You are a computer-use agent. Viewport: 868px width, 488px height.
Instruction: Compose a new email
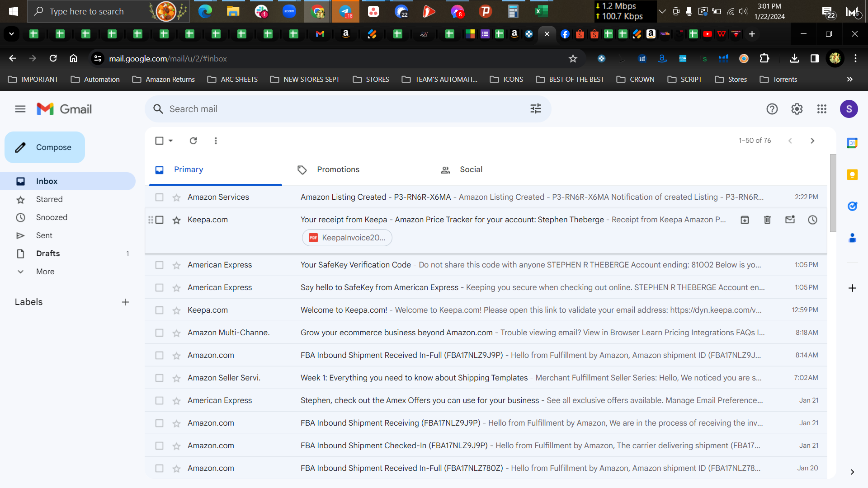tap(45, 147)
